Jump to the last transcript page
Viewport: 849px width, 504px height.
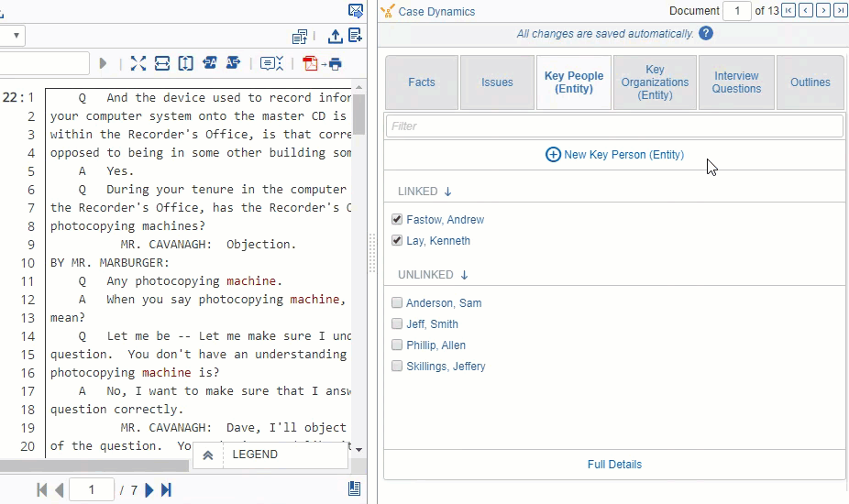pyautogui.click(x=166, y=490)
